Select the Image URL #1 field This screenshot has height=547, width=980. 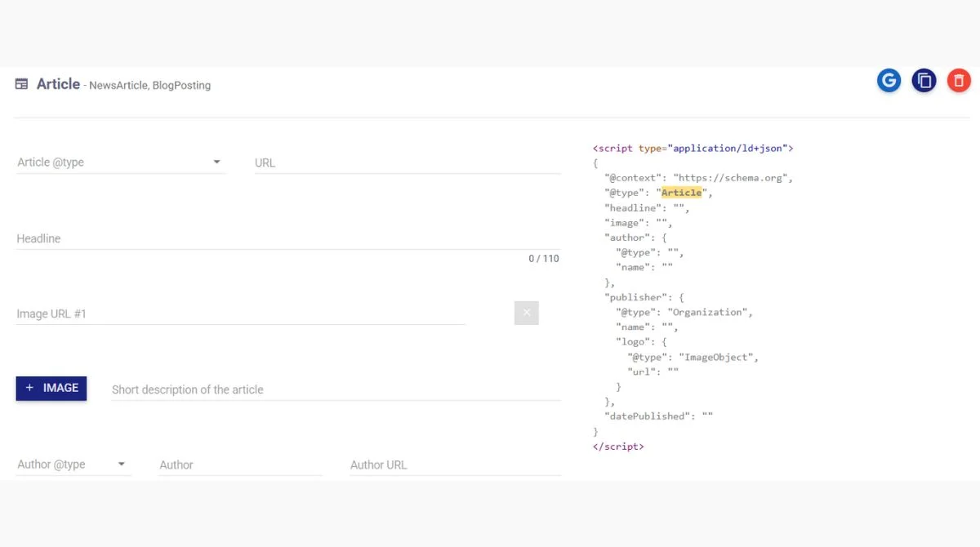pyautogui.click(x=241, y=314)
